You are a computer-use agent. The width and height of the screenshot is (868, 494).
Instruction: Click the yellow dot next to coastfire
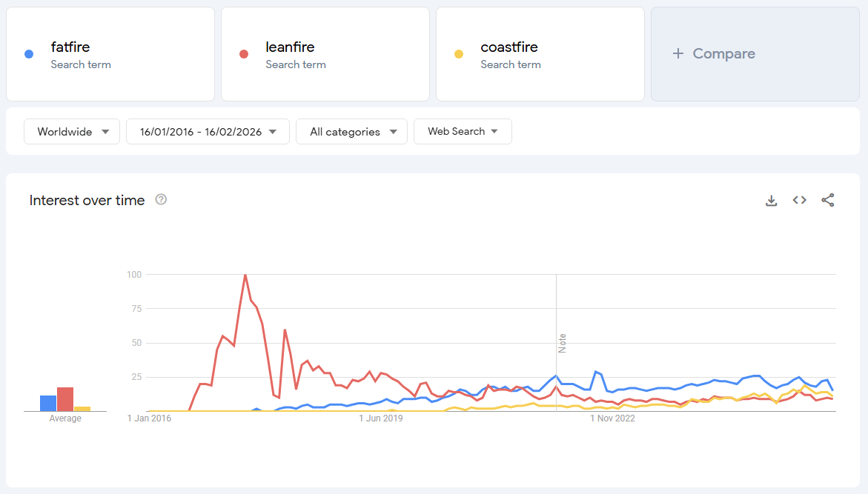click(x=459, y=54)
